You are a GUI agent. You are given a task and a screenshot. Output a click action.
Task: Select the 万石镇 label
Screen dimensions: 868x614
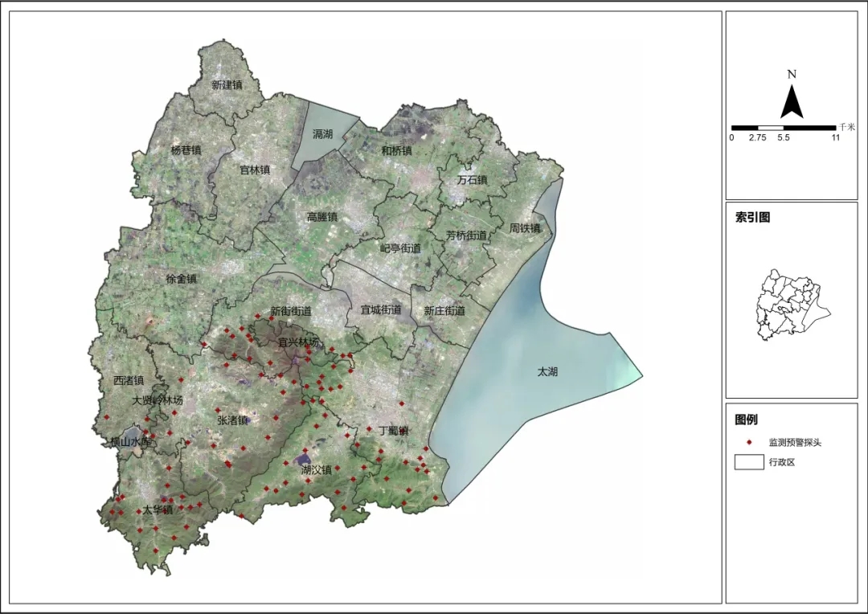[x=472, y=180]
